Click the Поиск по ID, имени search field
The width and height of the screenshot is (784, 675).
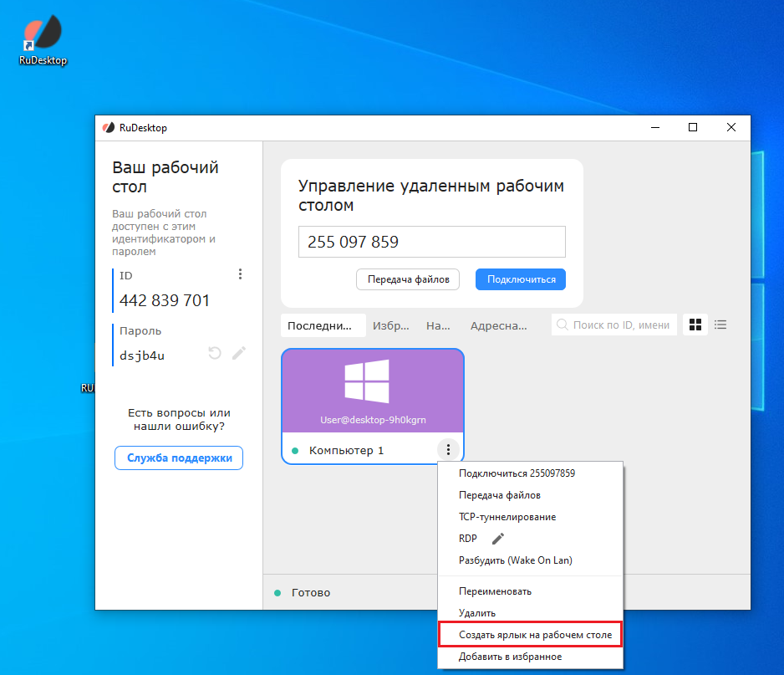(x=614, y=325)
